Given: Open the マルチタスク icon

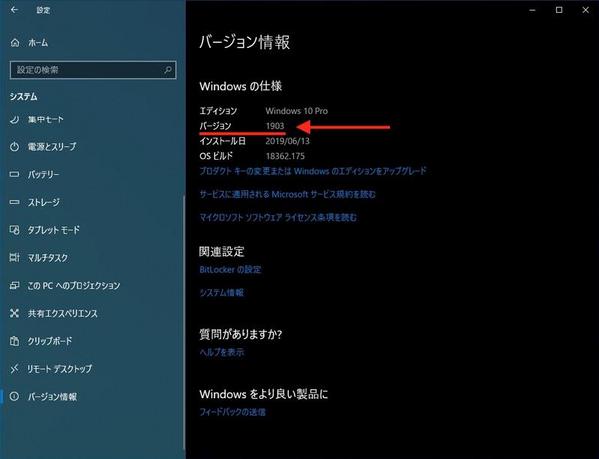Looking at the screenshot, I should point(15,258).
